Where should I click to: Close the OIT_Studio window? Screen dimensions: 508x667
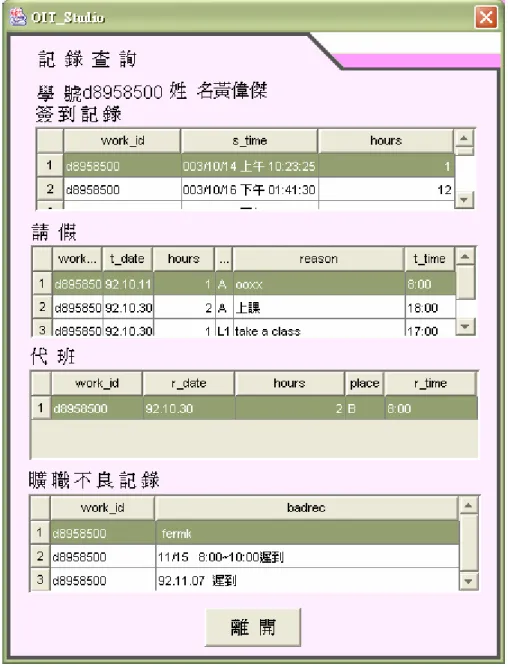point(486,17)
